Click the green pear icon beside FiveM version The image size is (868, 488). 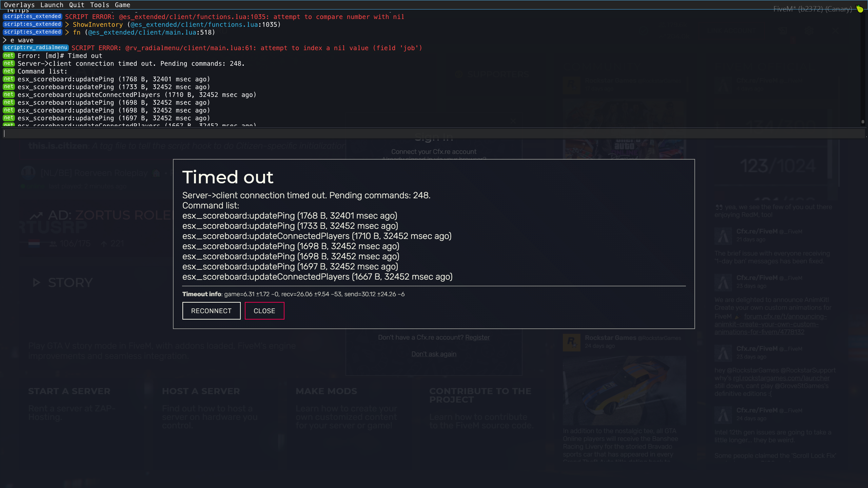pos(860,9)
